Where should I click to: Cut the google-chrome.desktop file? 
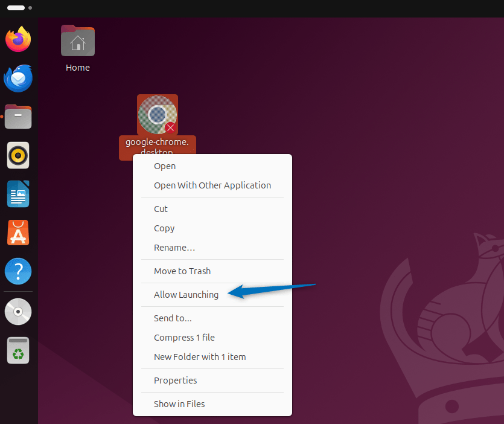click(x=161, y=208)
